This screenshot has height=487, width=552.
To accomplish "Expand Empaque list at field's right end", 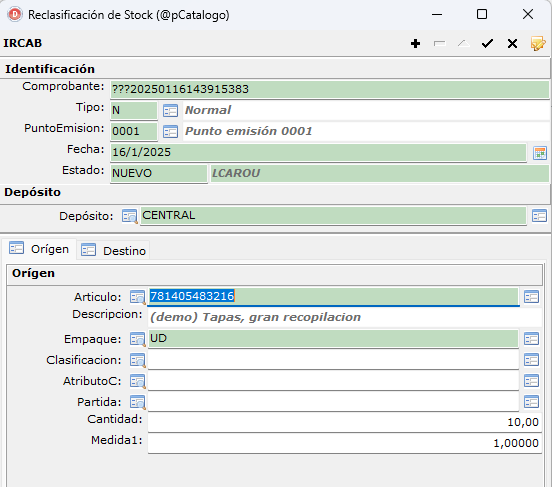I will coord(531,339).
